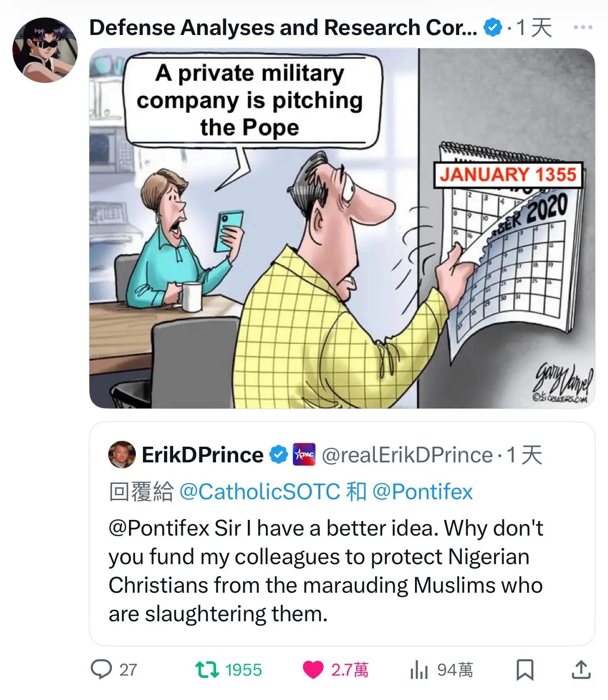Click the ErikDPrince display name
This screenshot has width=608, height=700.
pyautogui.click(x=202, y=455)
